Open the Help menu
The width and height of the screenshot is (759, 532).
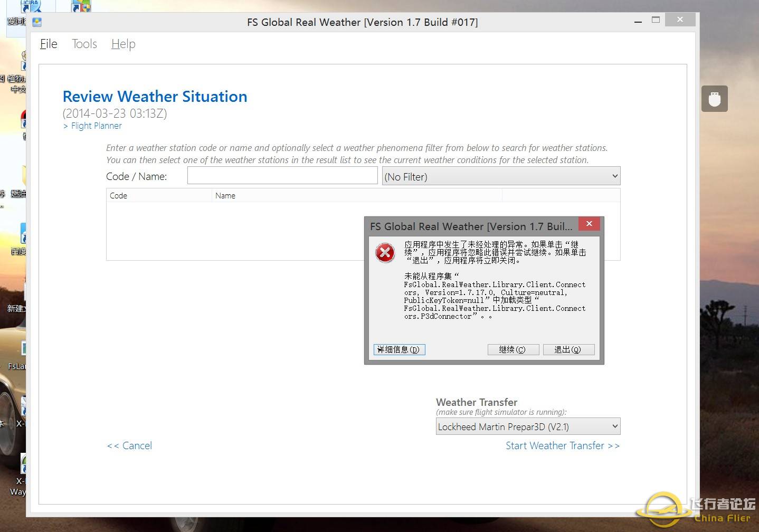pos(123,44)
